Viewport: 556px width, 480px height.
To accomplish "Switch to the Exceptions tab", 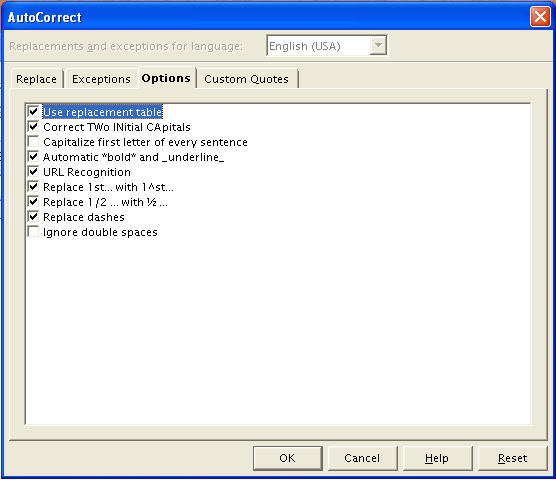I will [x=101, y=79].
